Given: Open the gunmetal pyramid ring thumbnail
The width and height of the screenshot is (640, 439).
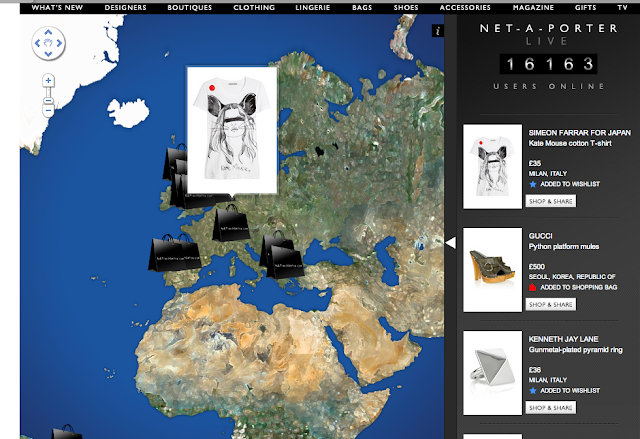Looking at the screenshot, I should pyautogui.click(x=492, y=373).
